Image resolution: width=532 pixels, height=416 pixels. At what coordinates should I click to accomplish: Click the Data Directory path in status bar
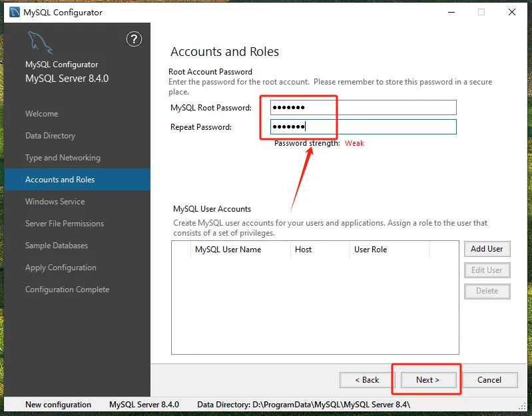[x=304, y=405]
